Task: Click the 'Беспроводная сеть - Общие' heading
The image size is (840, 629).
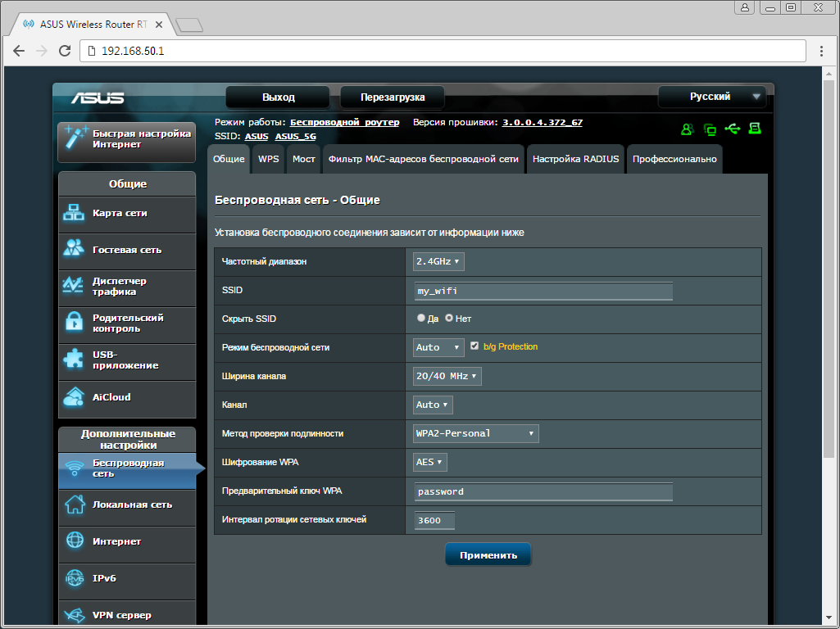Action: click(x=297, y=200)
